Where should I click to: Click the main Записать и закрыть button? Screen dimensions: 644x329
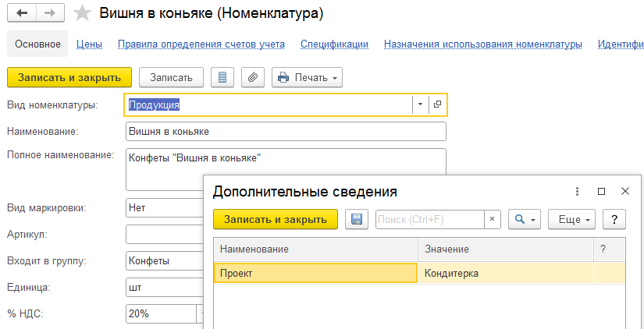[69, 77]
